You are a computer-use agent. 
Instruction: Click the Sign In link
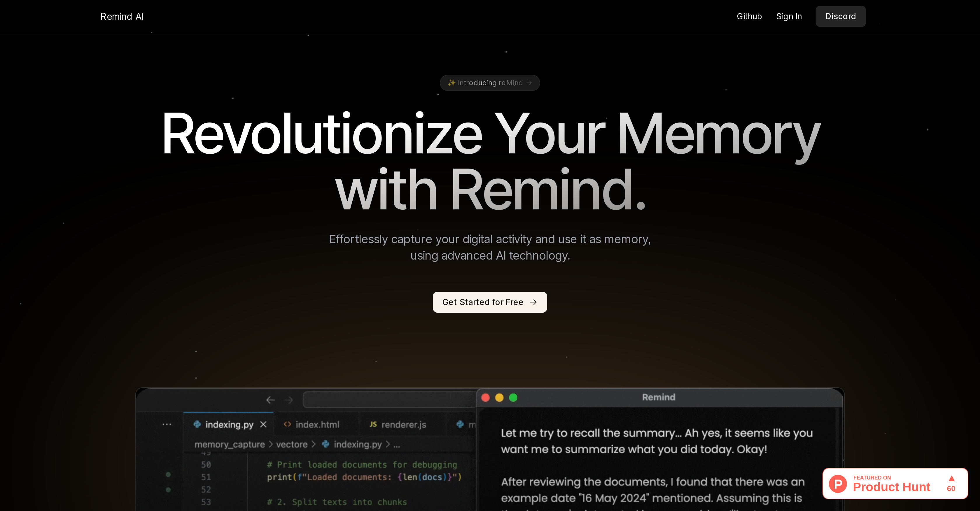789,16
